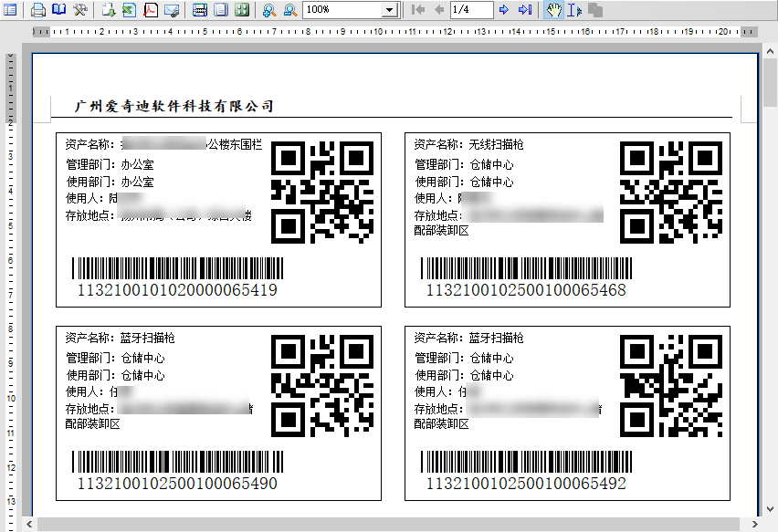This screenshot has width=778, height=532.
Task: Click the zoom out magnifier
Action: 290,9
